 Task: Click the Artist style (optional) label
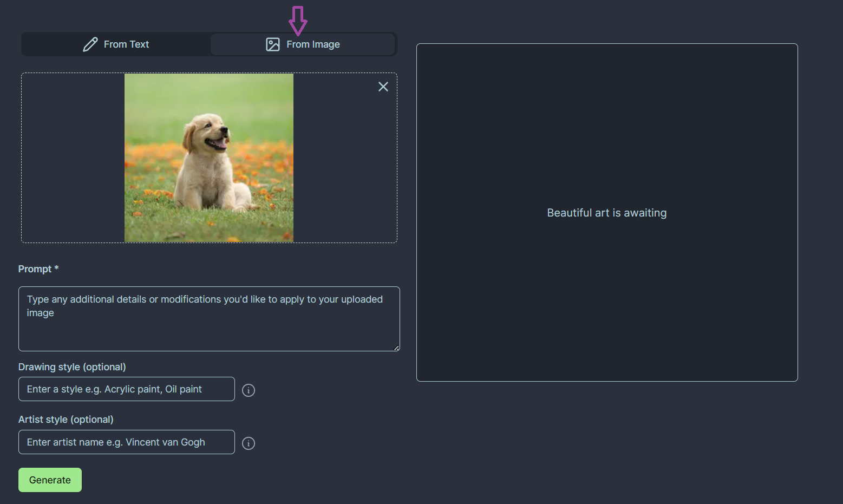coord(66,420)
